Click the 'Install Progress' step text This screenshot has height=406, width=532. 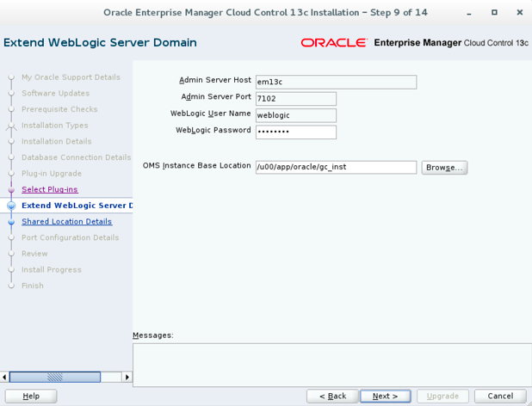point(52,270)
